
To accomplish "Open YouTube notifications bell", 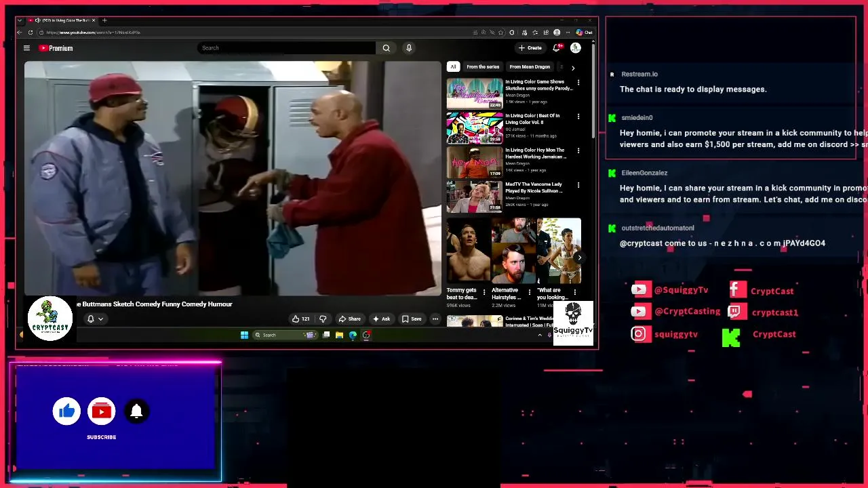I will 556,47.
